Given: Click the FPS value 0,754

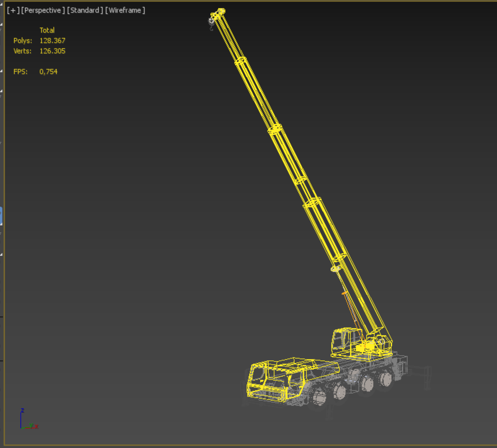Looking at the screenshot, I should click(x=49, y=72).
